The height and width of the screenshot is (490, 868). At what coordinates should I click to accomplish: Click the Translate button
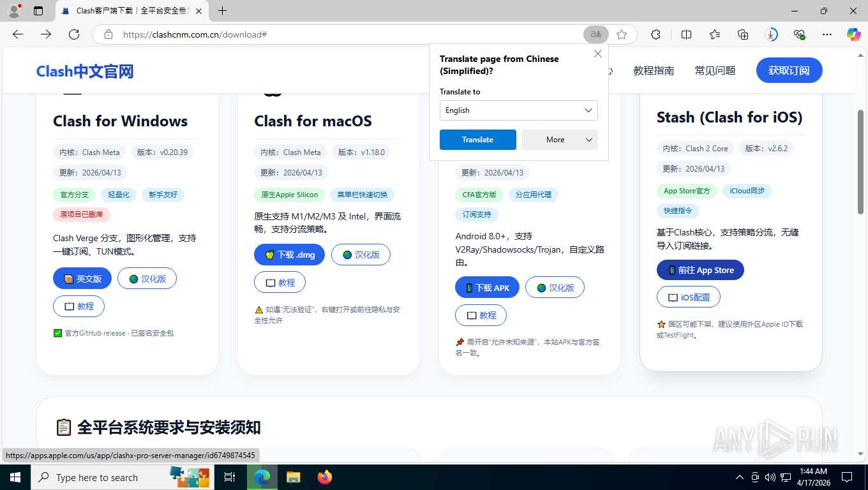click(477, 140)
